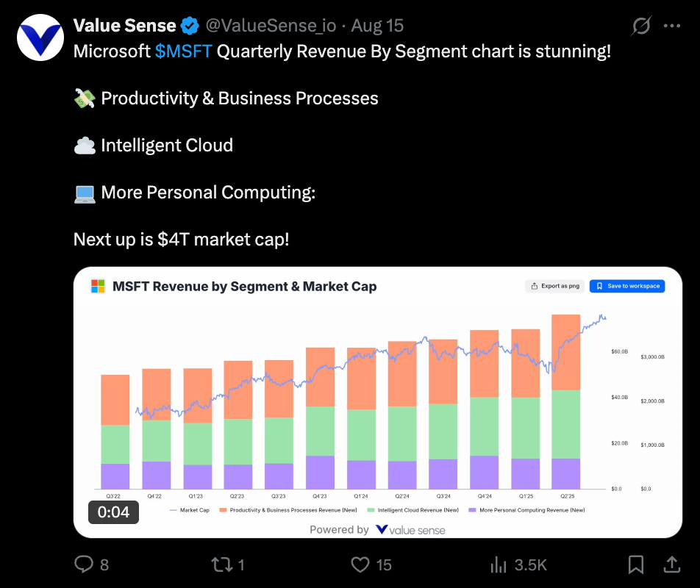
Task: Open the three-dot more options menu
Action: (672, 26)
